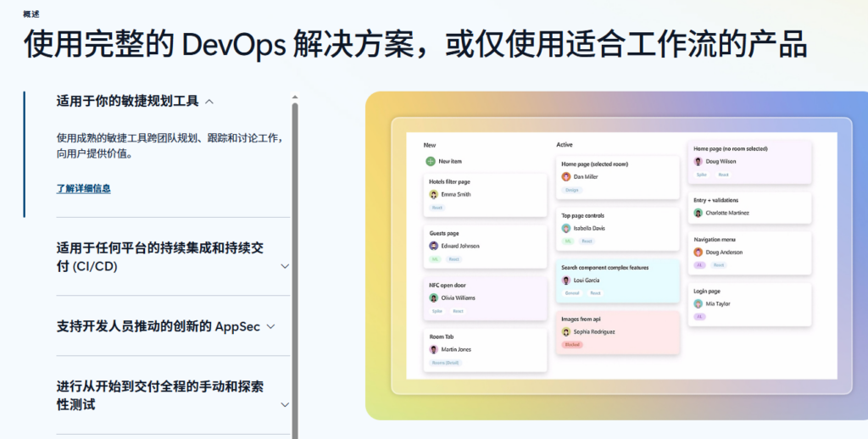The width and height of the screenshot is (868, 439).
Task: Click the Search component complex features card
Action: tap(618, 281)
